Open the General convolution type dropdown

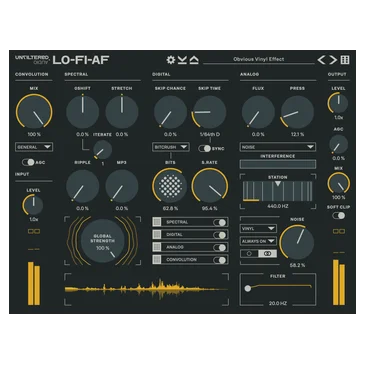[x=34, y=147]
